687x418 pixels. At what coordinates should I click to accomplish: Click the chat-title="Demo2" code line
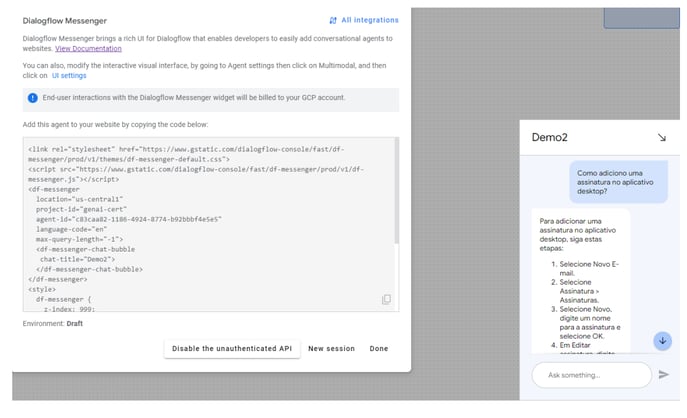click(77, 259)
